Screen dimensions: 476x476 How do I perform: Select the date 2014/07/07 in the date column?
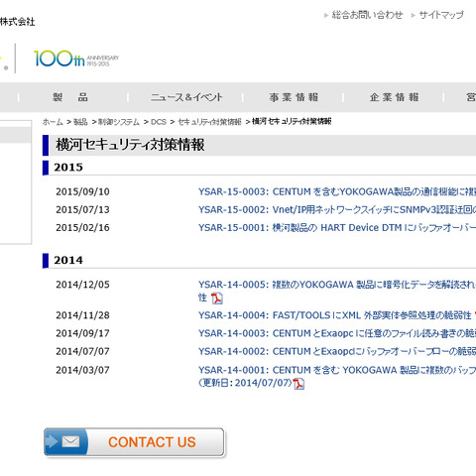pyautogui.click(x=82, y=351)
